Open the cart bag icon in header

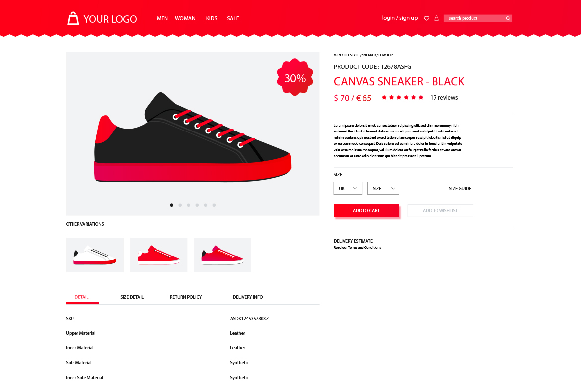(x=436, y=18)
